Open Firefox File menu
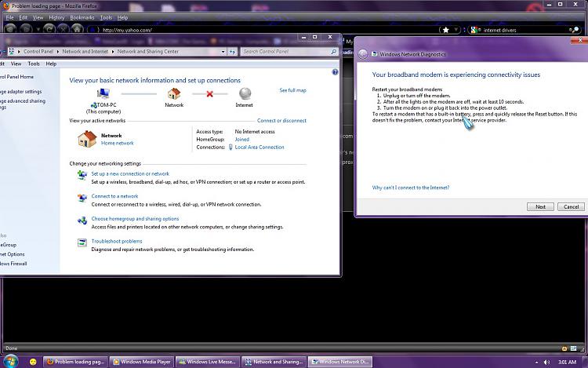The height and width of the screenshot is (368, 588). 9,17
